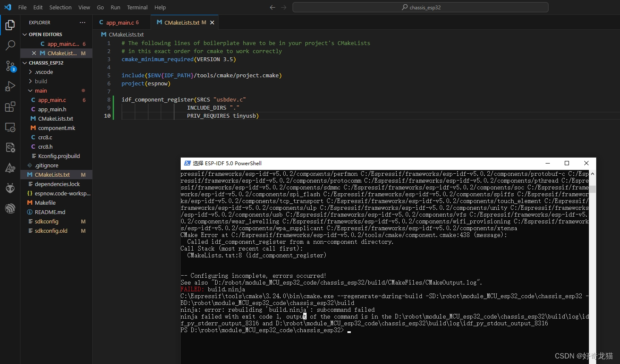Expand the build folder
This screenshot has height=364, width=620.
tap(56, 82)
